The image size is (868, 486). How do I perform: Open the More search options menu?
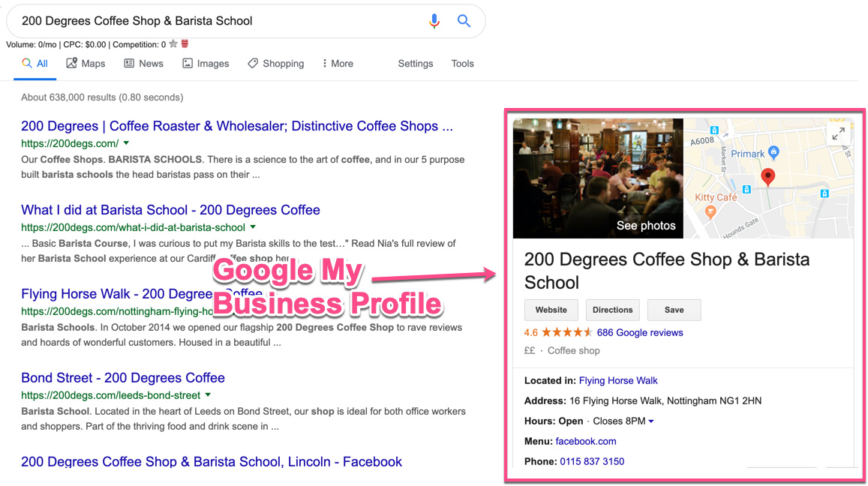coord(338,64)
